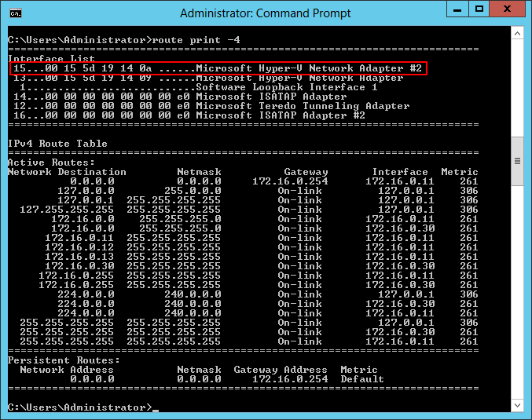
Task: Open the Command Prompt system menu icon
Action: click(x=16, y=13)
